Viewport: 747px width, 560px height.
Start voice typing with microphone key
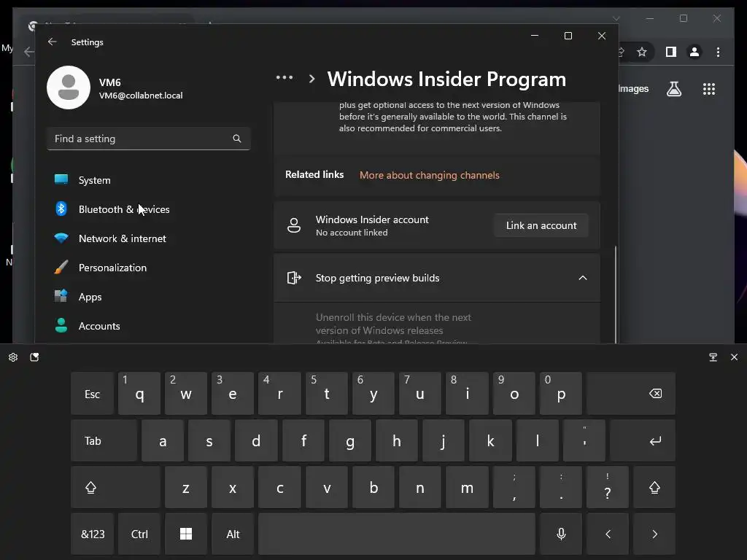point(561,534)
